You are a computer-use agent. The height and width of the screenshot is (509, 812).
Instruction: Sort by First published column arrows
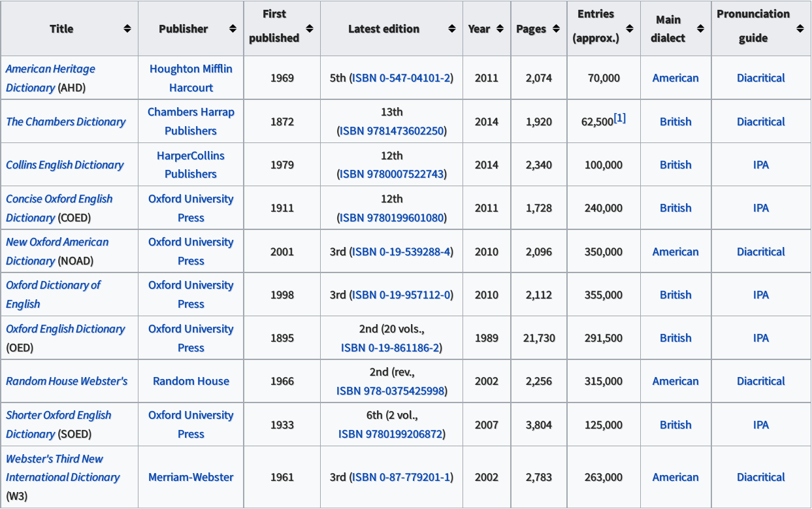click(x=310, y=29)
